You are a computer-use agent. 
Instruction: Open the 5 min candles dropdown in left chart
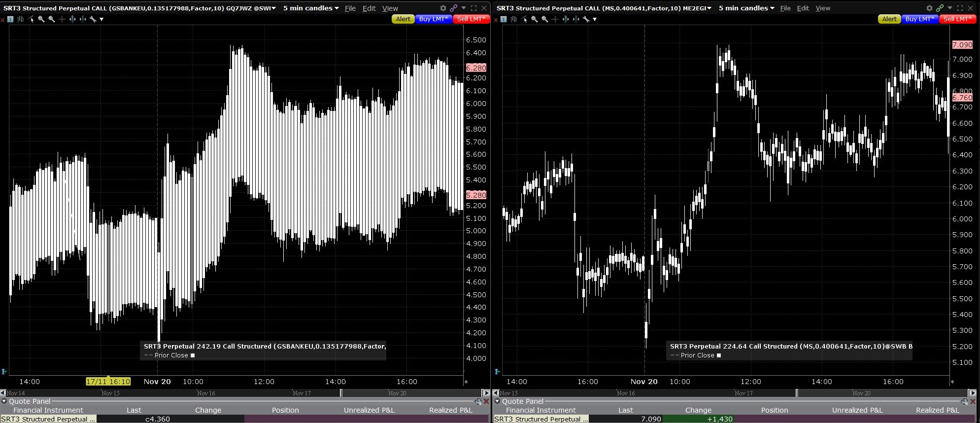311,8
